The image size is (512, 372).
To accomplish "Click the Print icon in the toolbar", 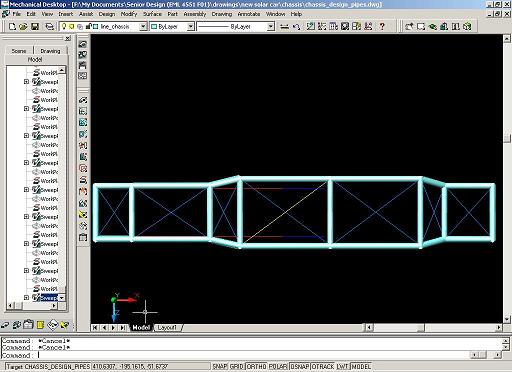I will pyautogui.click(x=49, y=27).
